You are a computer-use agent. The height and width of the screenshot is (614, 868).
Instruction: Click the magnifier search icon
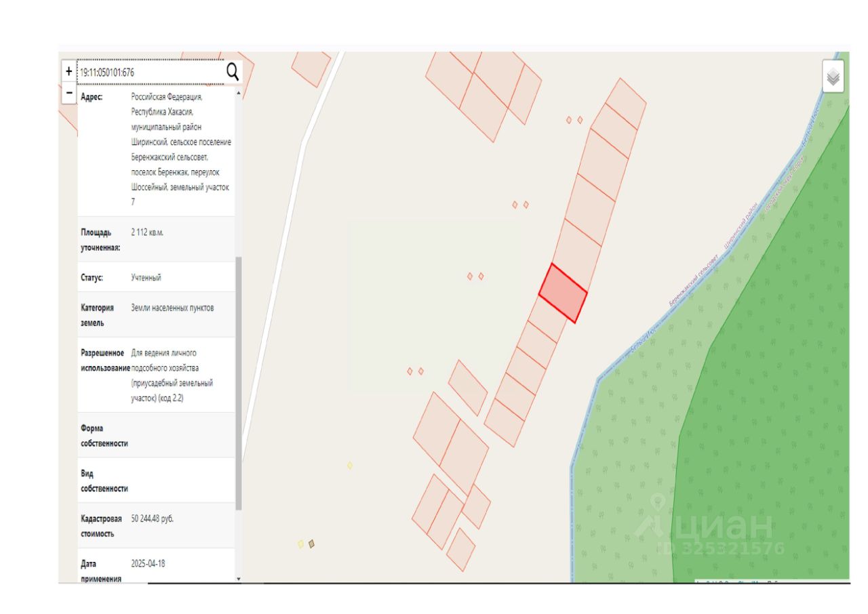[233, 71]
